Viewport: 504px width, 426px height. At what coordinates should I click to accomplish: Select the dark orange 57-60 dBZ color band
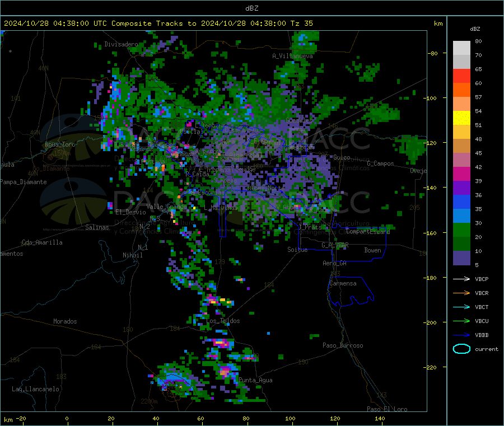tap(461, 90)
